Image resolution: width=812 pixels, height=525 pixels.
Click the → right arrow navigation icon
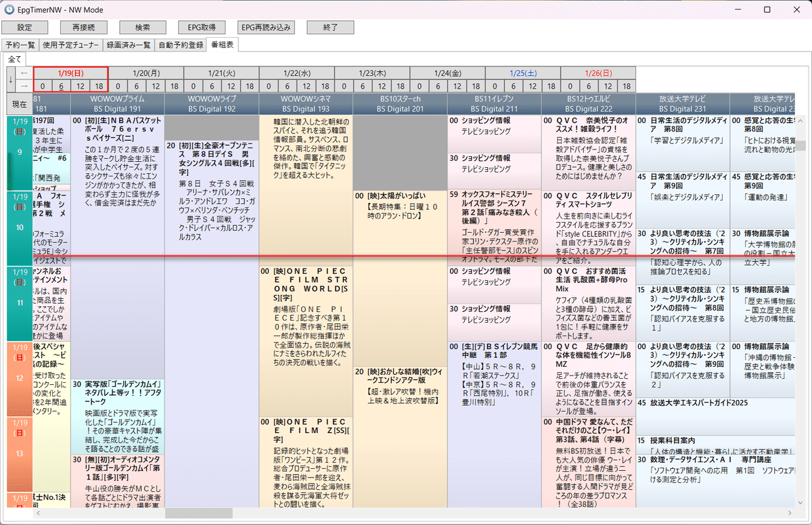(24, 86)
